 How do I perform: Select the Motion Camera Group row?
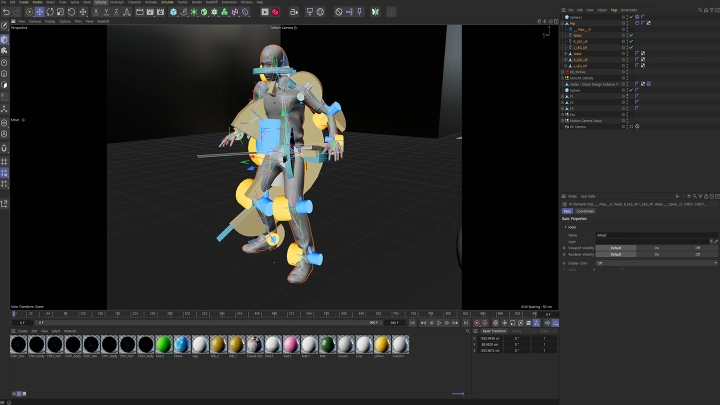[585, 121]
